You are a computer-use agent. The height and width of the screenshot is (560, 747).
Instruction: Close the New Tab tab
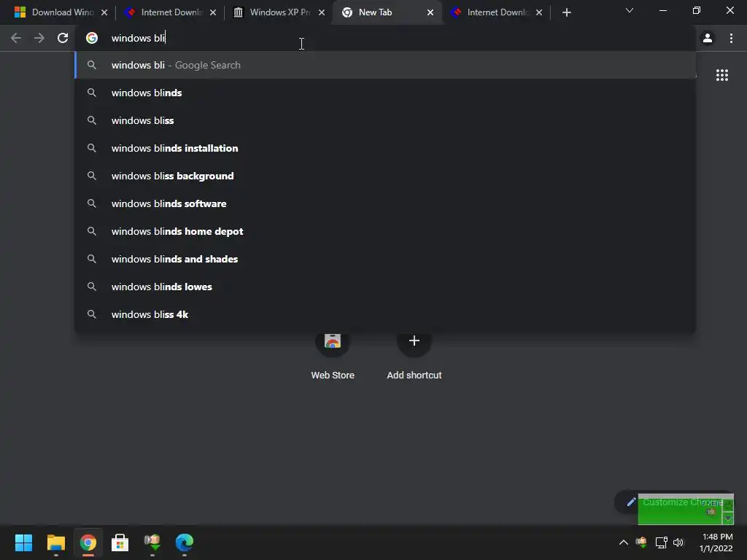pos(430,12)
